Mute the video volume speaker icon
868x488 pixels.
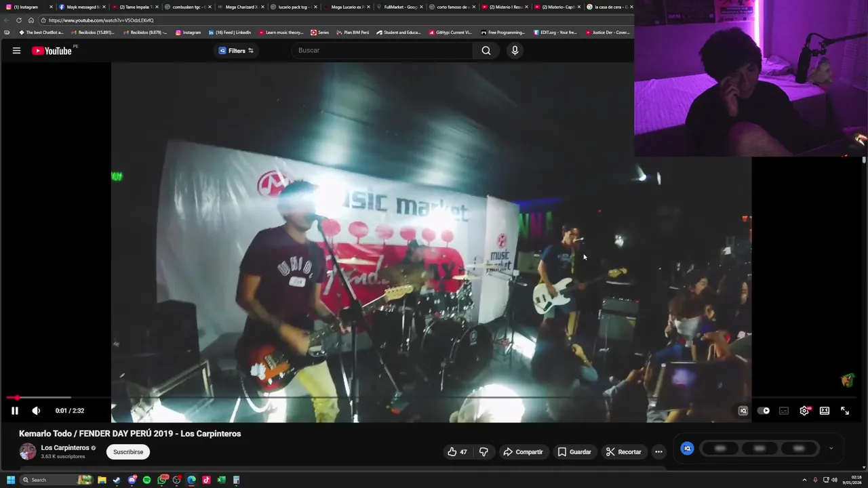pos(36,411)
